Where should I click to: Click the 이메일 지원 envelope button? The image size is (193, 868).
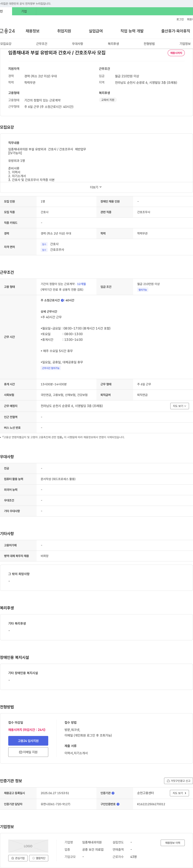point(28,752)
